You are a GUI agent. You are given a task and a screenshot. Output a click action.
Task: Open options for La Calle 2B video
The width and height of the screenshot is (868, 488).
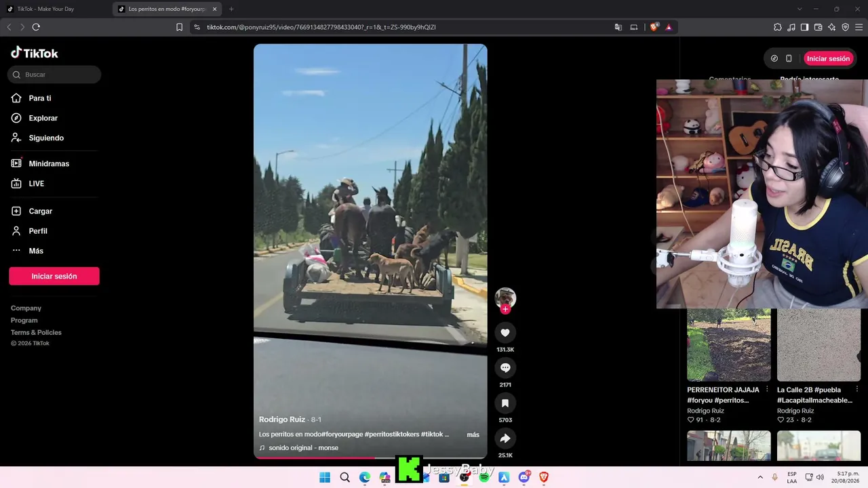[x=857, y=390]
